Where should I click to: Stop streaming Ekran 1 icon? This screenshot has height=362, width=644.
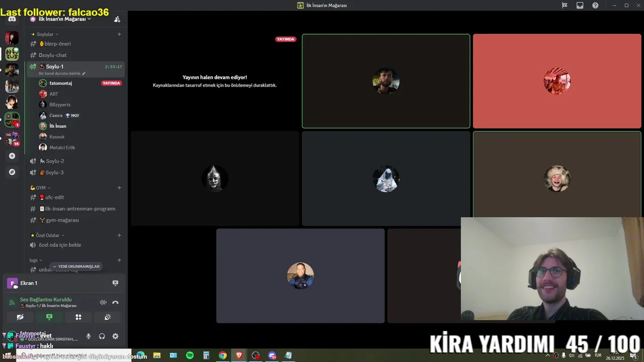pos(115,283)
